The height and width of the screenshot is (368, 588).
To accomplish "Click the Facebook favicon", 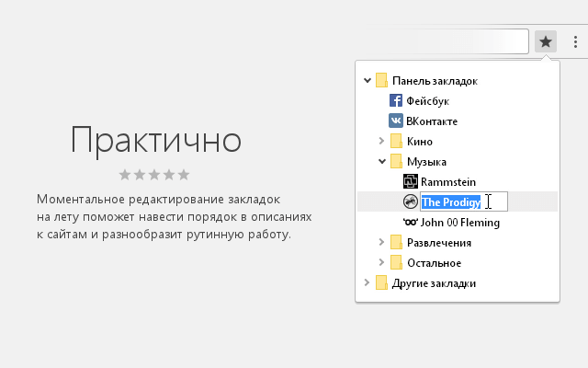I will pos(396,100).
